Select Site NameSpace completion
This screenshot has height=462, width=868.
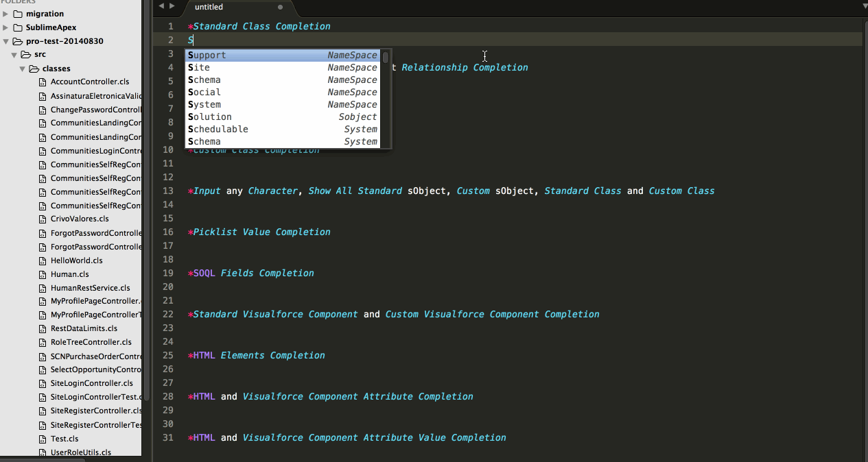click(283, 67)
